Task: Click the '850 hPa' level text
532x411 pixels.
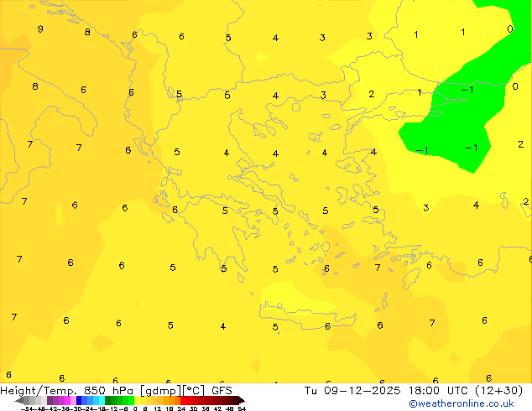Action: pos(108,390)
